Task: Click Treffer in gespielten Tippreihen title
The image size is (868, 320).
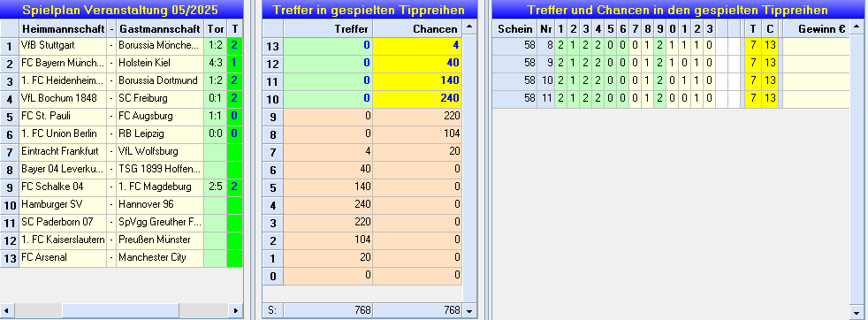Action: click(369, 10)
